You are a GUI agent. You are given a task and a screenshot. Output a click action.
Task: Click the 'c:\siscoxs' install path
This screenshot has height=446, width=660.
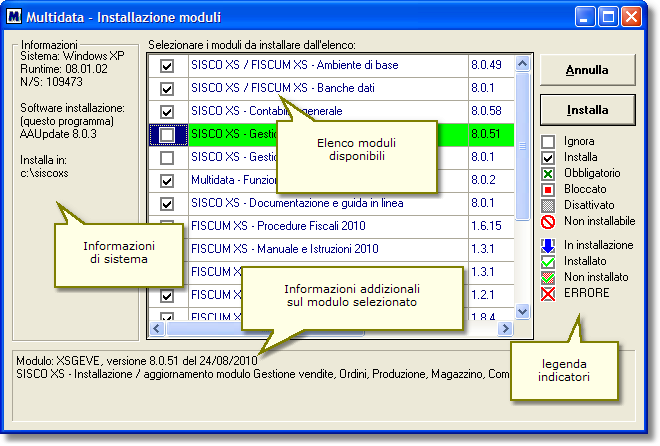(x=44, y=173)
